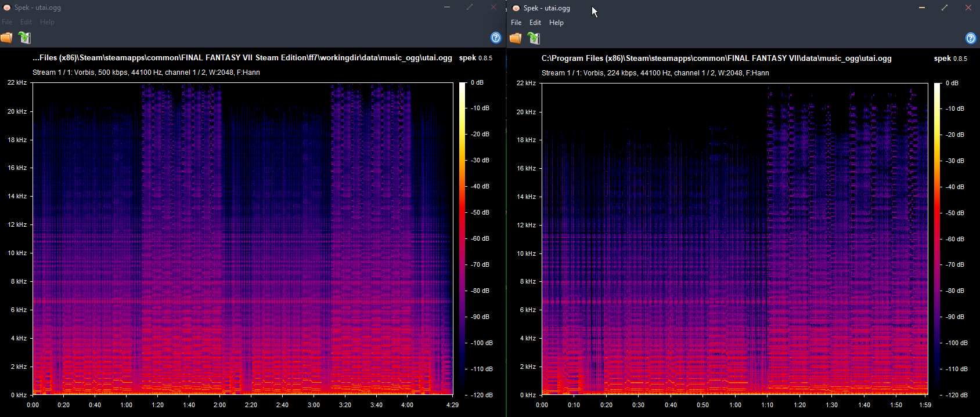Click the dB color scale bar in the 224 kbps window
This screenshot has width=980, height=417.
[x=937, y=238]
